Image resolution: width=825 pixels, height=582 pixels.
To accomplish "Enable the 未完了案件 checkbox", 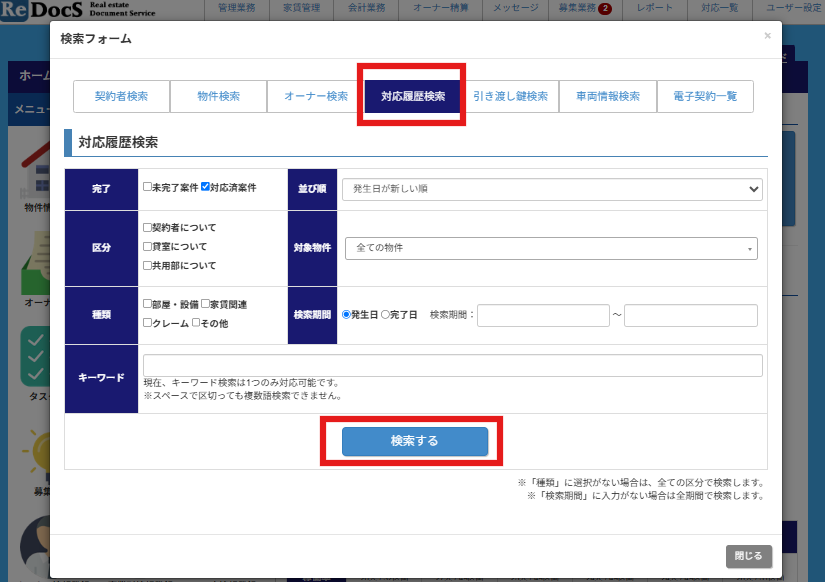I will tap(147, 187).
